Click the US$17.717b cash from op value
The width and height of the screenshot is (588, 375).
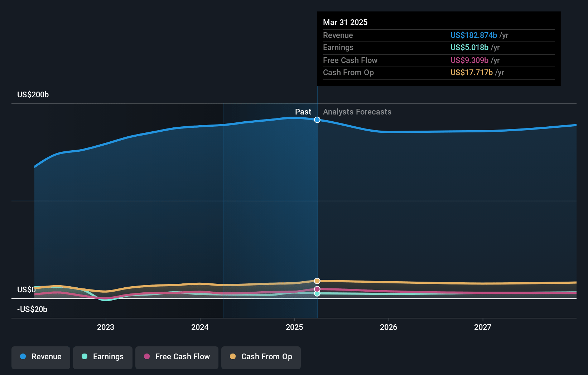click(x=472, y=72)
